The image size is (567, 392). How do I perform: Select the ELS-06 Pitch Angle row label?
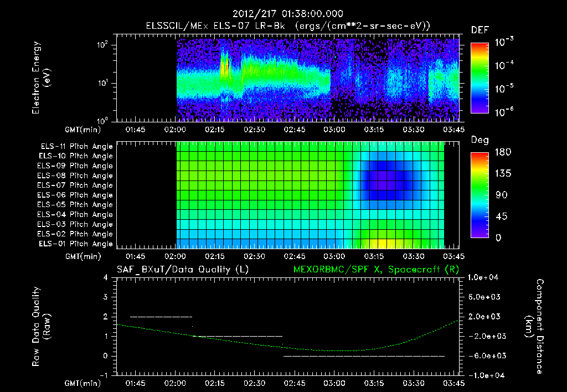pyautogui.click(x=75, y=195)
